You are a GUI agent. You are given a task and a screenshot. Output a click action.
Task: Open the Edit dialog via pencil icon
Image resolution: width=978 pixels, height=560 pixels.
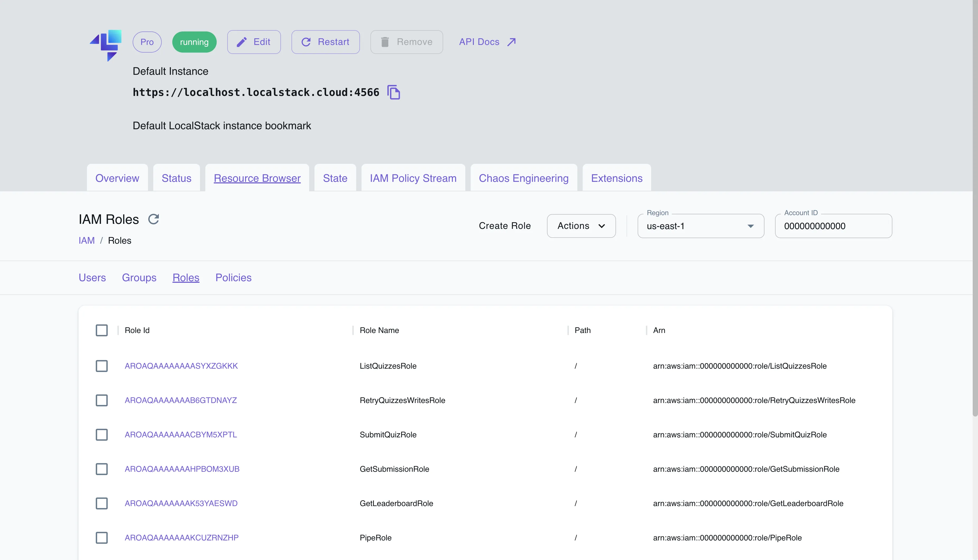coord(242,42)
